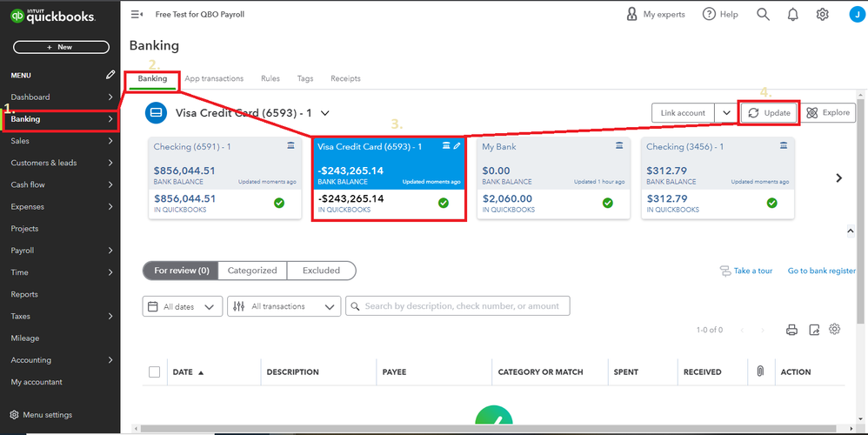Screen dimensions: 868x435
Task: Go to bank register link
Action: [x=822, y=271]
